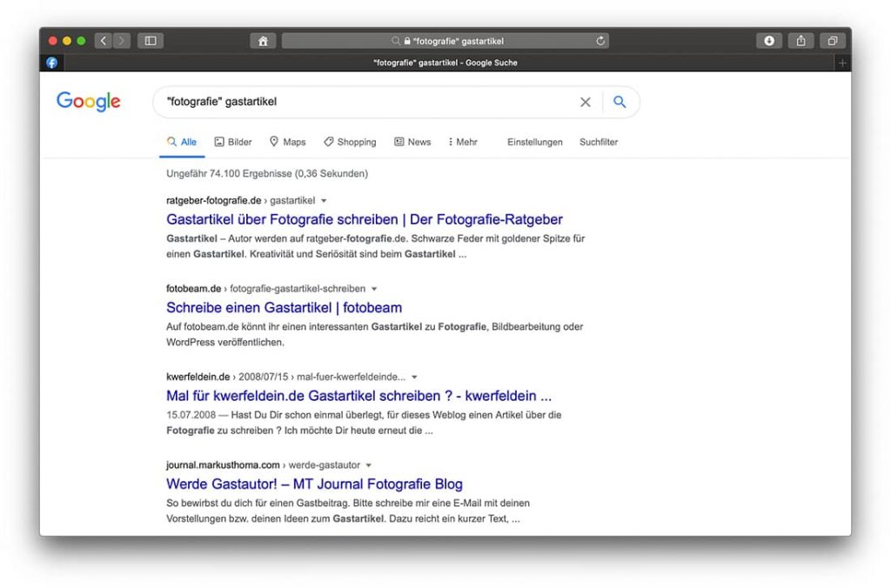Viewport: 891px width, 588px height.
Task: Clear the search query with X icon
Action: click(x=586, y=103)
